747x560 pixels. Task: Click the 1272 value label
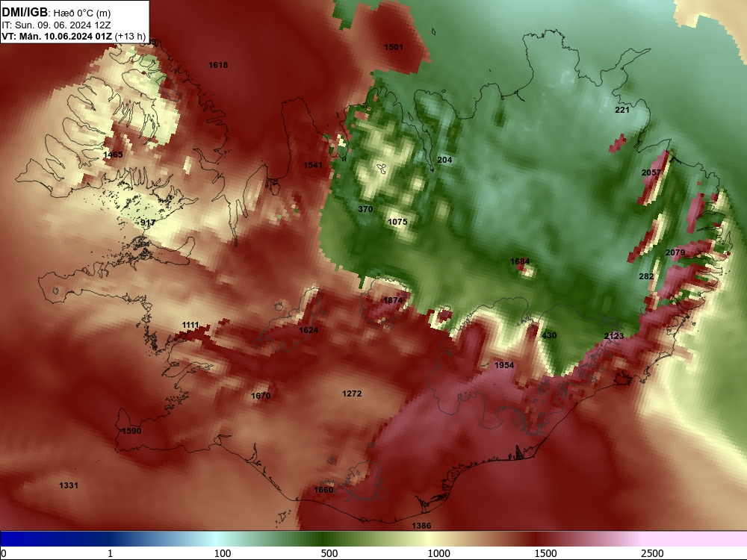coord(352,393)
